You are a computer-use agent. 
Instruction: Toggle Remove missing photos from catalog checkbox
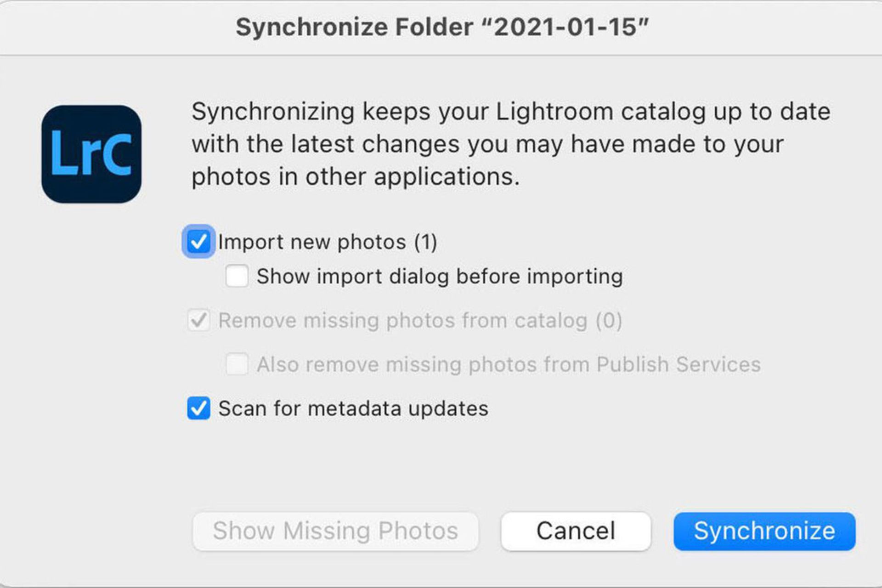pyautogui.click(x=198, y=320)
